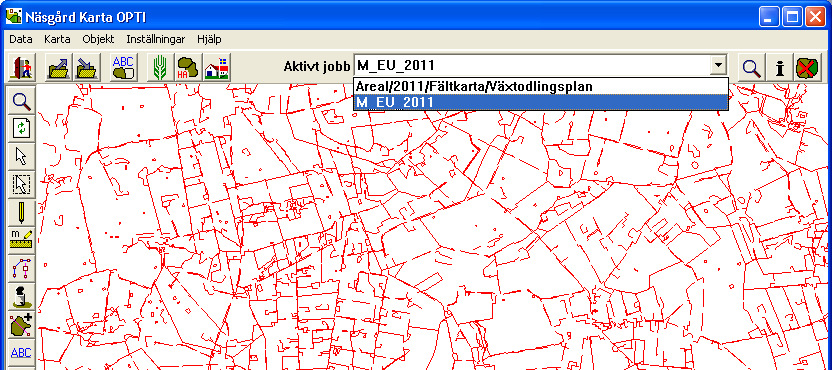Click the HA area icon

pos(187,67)
